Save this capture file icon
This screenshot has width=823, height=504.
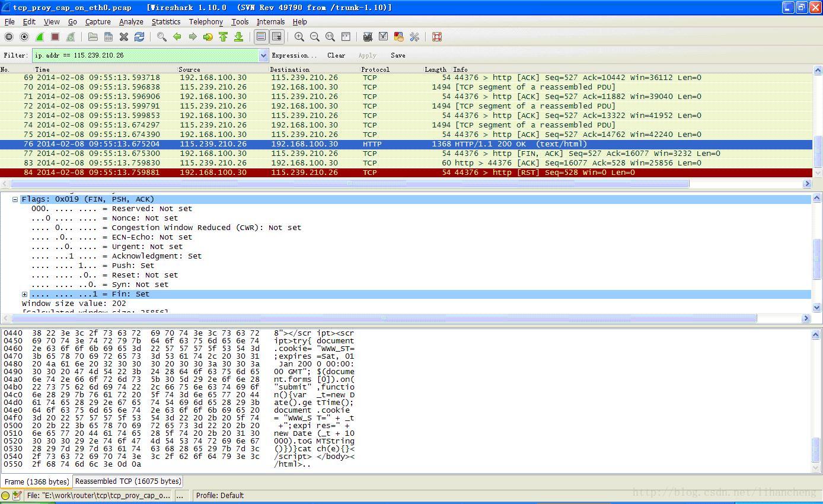(109, 37)
